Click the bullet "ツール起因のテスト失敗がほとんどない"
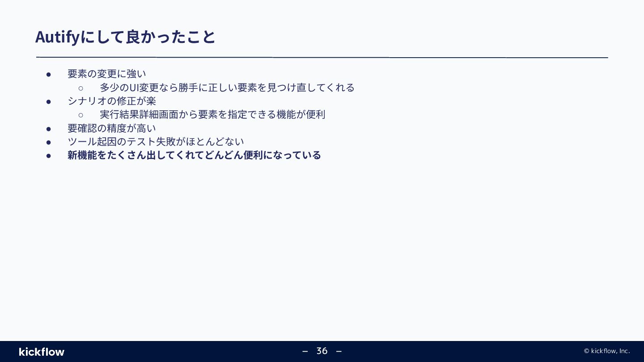Screen dimensions: 644x362 coord(156,142)
